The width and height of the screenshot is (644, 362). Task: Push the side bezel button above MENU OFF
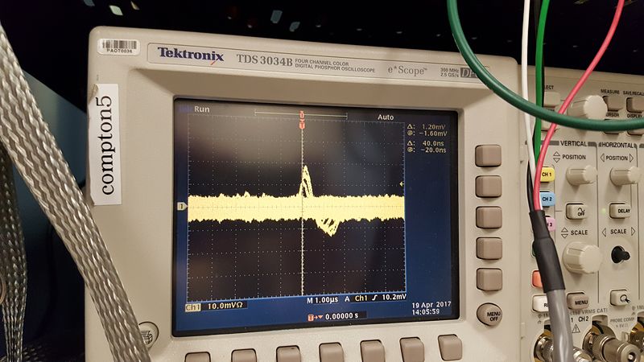coord(489,279)
